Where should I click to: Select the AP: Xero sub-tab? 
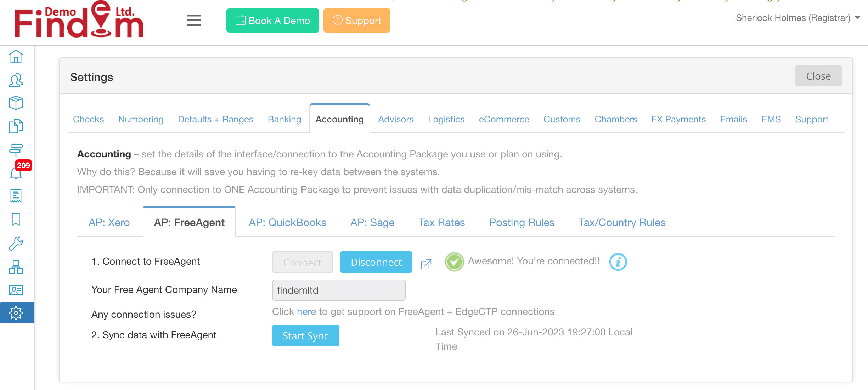[x=109, y=223]
